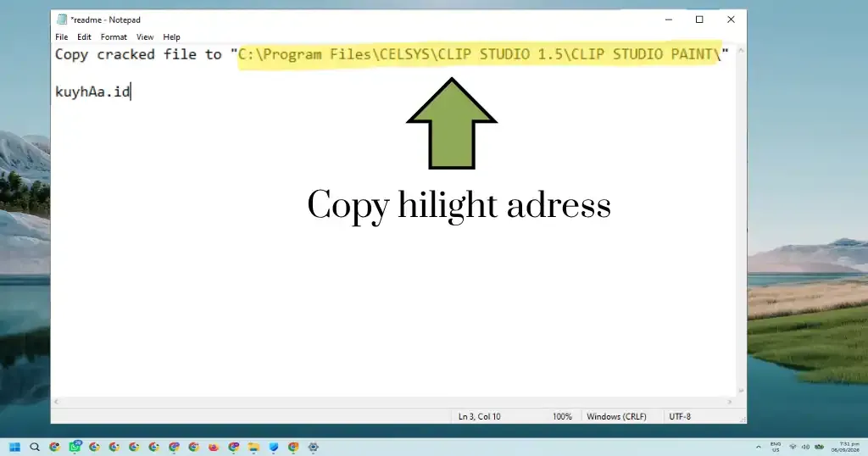This screenshot has height=456, width=868.
Task: Open the Settings gear in taskbar
Action: [314, 448]
